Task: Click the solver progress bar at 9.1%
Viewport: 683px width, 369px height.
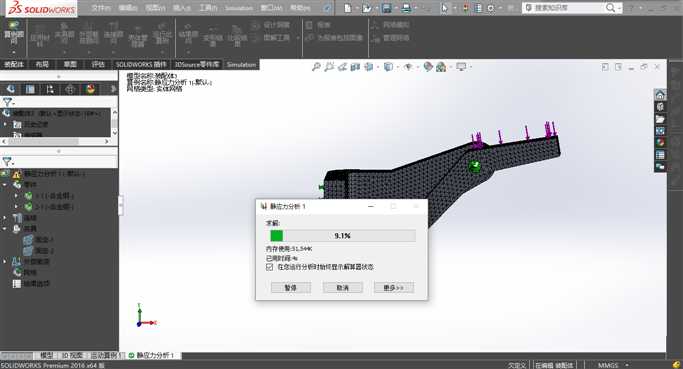Action: 342,236
